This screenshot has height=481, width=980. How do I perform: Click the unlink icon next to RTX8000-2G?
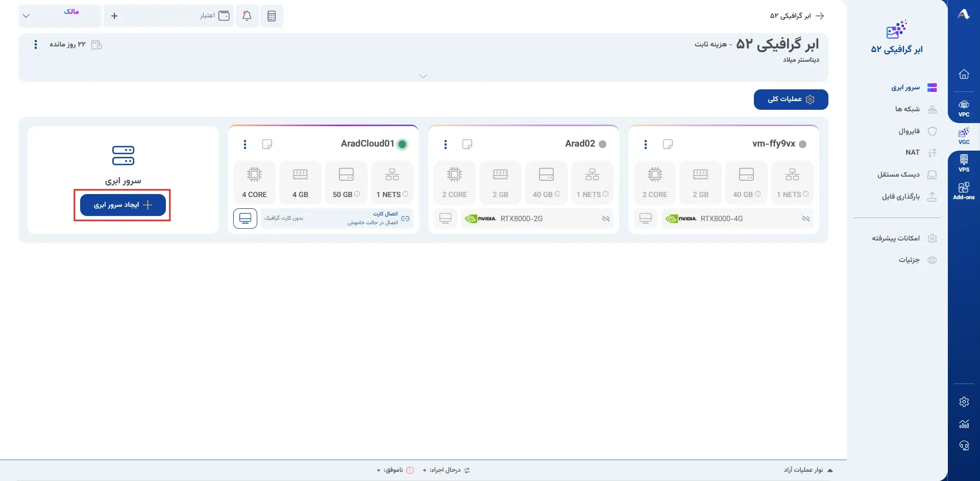606,219
